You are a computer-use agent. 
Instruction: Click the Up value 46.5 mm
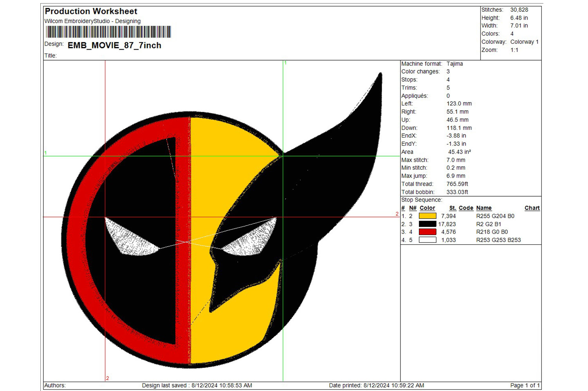[458, 120]
